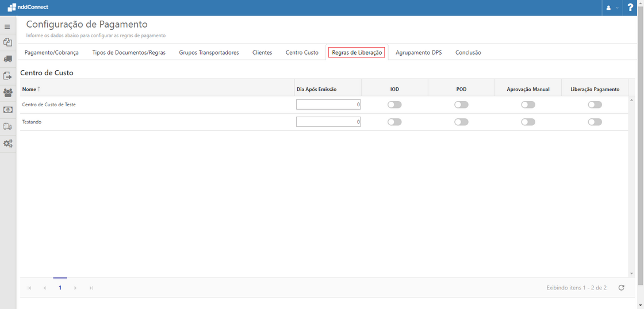Click the money bill sidebar icon
Image resolution: width=644 pixels, height=309 pixels.
[x=7, y=110]
